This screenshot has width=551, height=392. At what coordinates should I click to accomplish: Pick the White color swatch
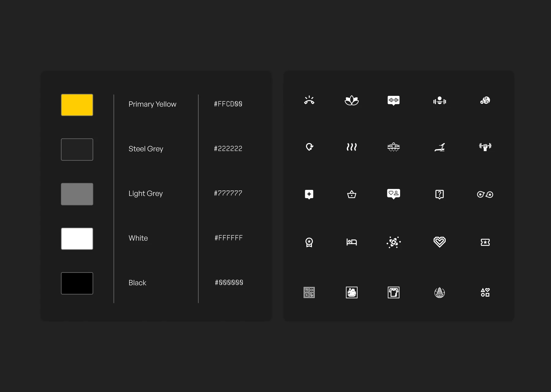click(x=77, y=239)
